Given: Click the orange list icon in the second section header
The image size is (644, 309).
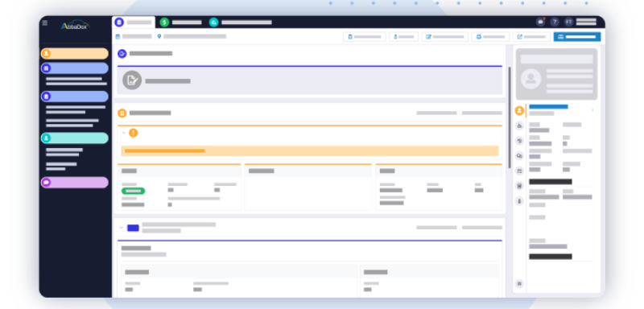Looking at the screenshot, I should pos(122,113).
